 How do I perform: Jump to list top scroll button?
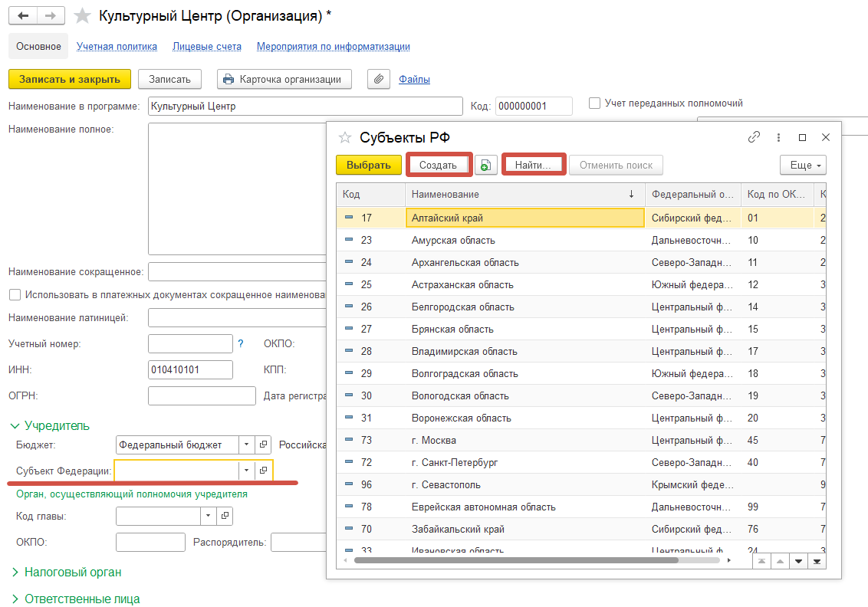coord(761,561)
